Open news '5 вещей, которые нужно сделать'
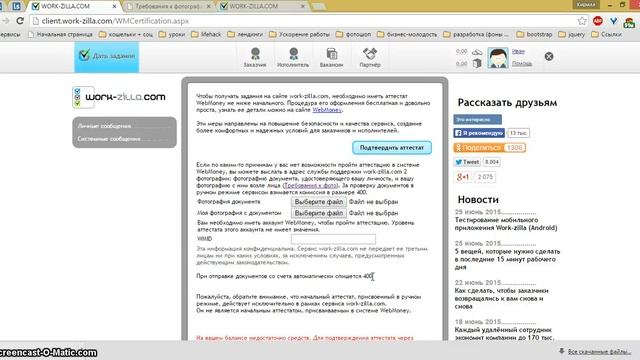 click(x=507, y=259)
